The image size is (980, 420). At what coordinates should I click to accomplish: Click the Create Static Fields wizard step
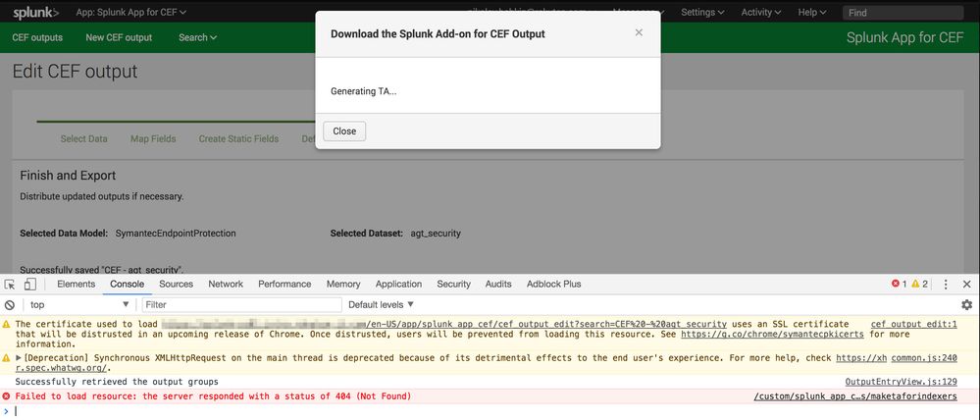pos(238,138)
